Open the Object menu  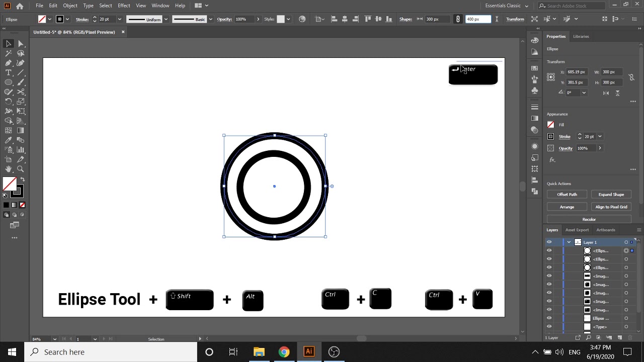coord(70,6)
